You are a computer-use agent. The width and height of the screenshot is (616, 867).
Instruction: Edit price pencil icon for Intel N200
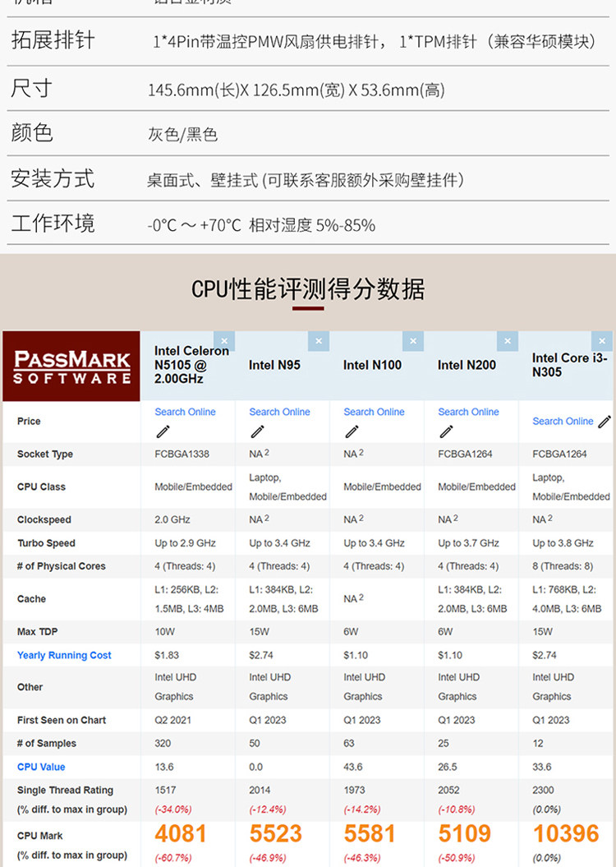pos(446,431)
